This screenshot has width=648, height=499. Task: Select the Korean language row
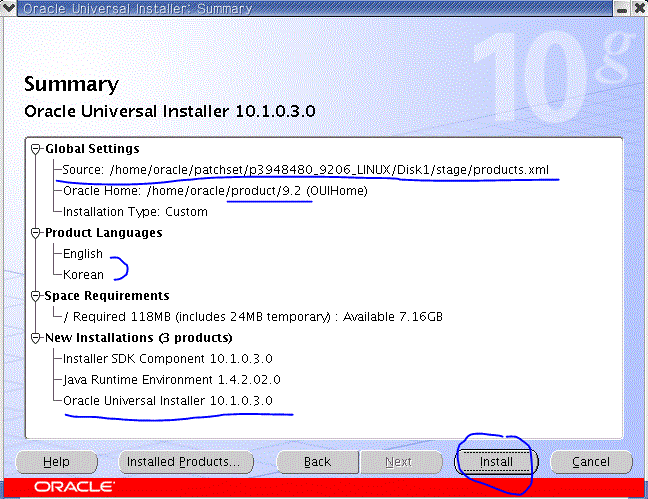pyautogui.click(x=83, y=275)
